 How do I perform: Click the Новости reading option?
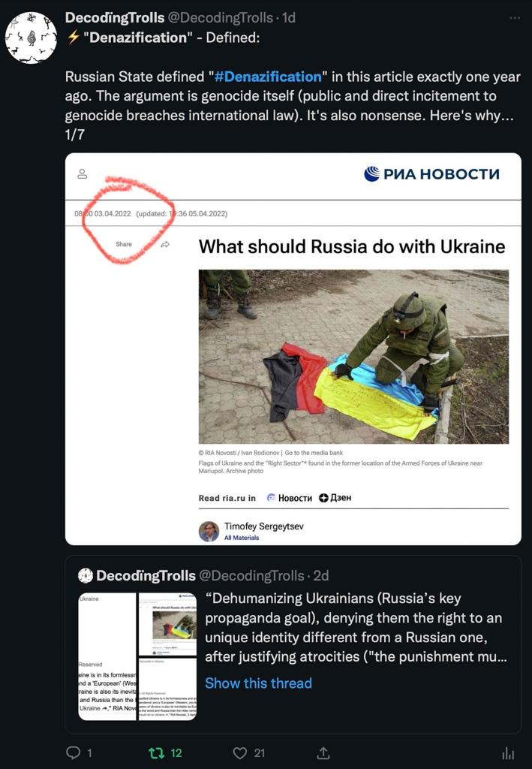[290, 498]
